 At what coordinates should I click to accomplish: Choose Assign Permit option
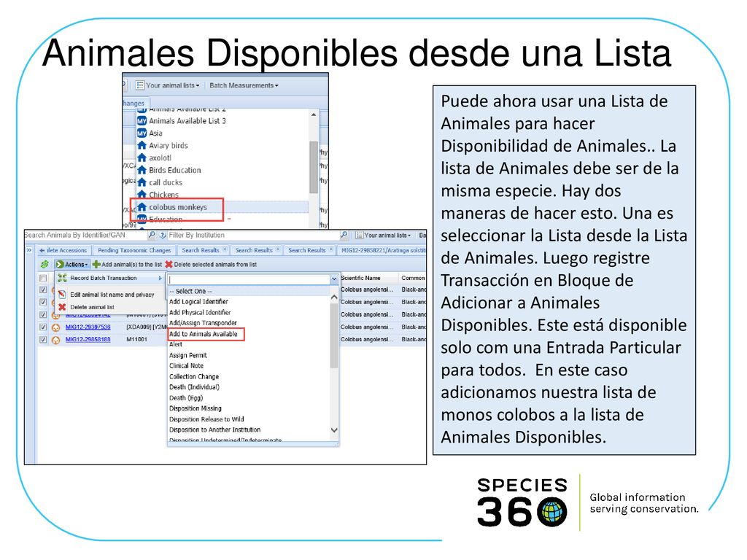[187, 355]
